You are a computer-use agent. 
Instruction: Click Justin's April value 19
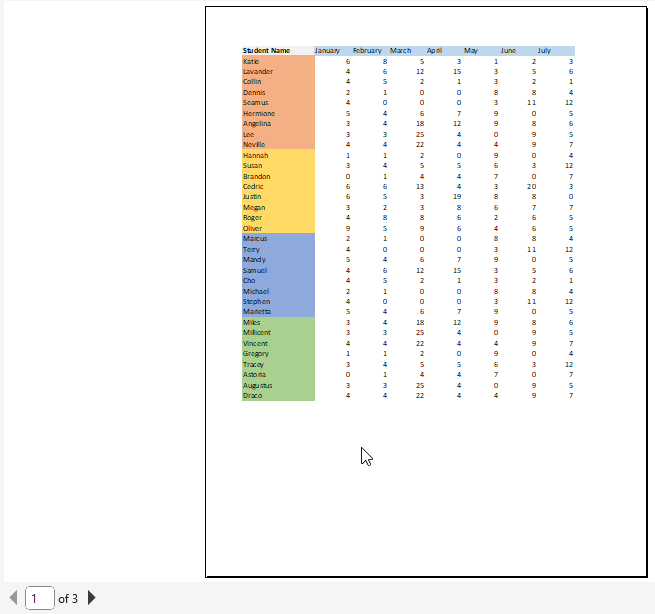(x=457, y=196)
